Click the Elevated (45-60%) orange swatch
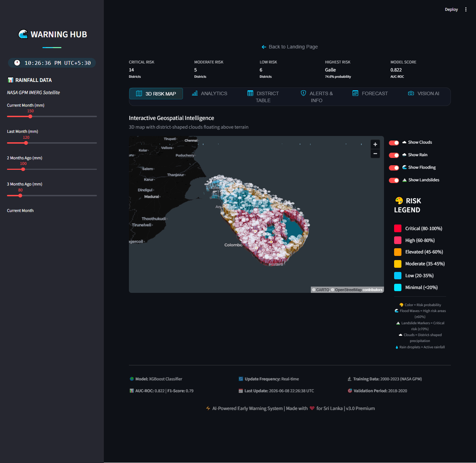The width and height of the screenshot is (476, 463). click(398, 252)
